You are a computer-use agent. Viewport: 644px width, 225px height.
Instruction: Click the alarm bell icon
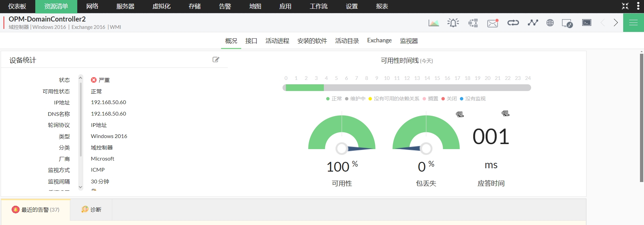[453, 23]
